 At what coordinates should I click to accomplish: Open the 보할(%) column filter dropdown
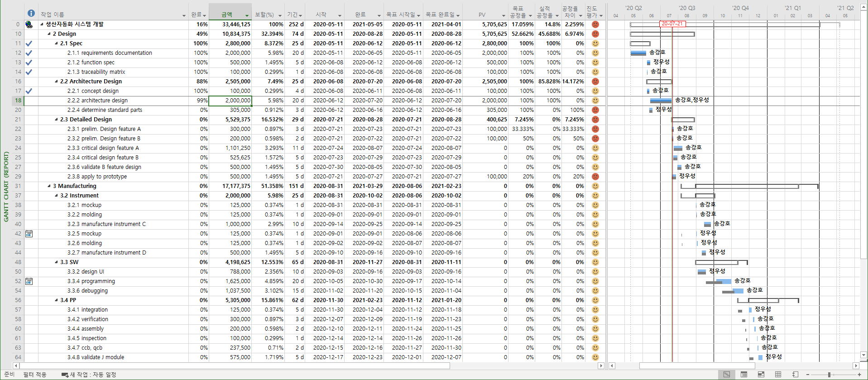pyautogui.click(x=280, y=15)
